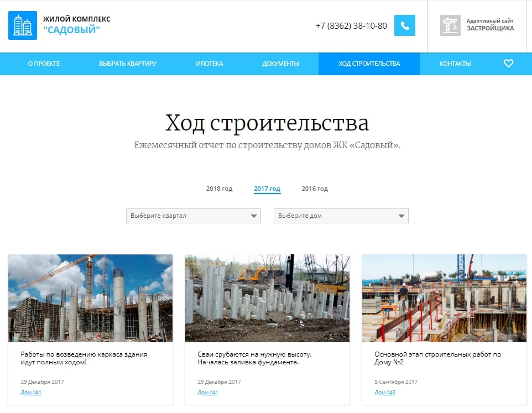
Task: Open article «Сваи срубаются на нужную высоту»
Action: click(254, 358)
